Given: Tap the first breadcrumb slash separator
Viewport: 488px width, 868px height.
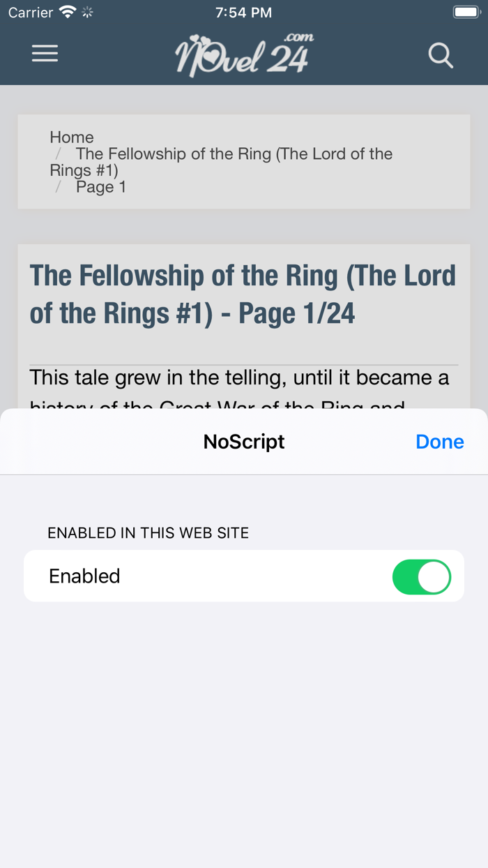Looking at the screenshot, I should [59, 154].
